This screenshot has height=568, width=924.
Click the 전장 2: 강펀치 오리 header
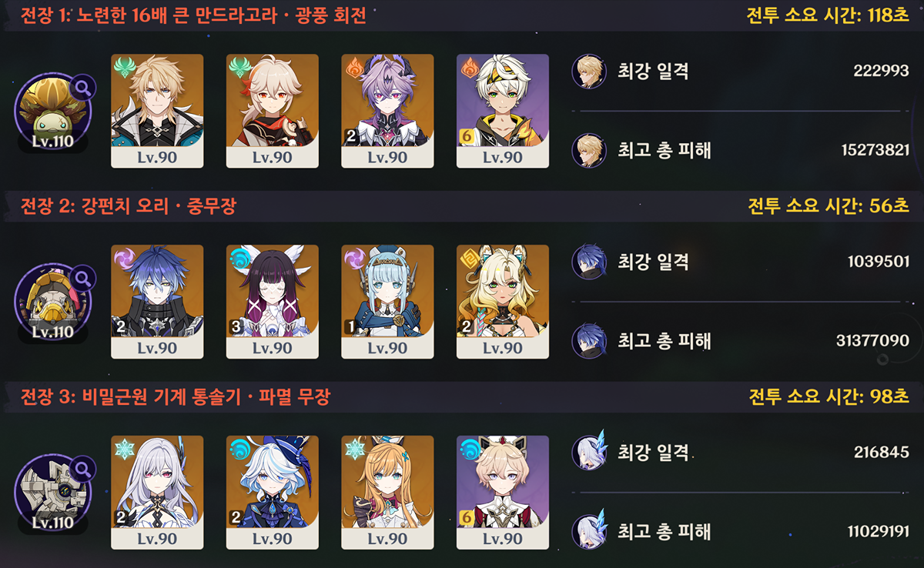[x=129, y=205]
